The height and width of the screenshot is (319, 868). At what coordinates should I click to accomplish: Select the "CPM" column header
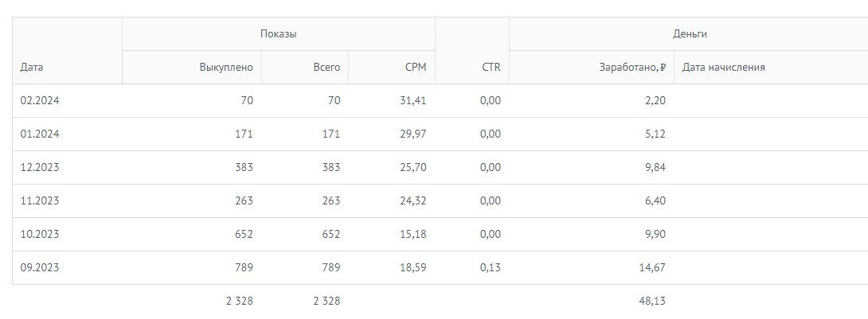(x=416, y=68)
